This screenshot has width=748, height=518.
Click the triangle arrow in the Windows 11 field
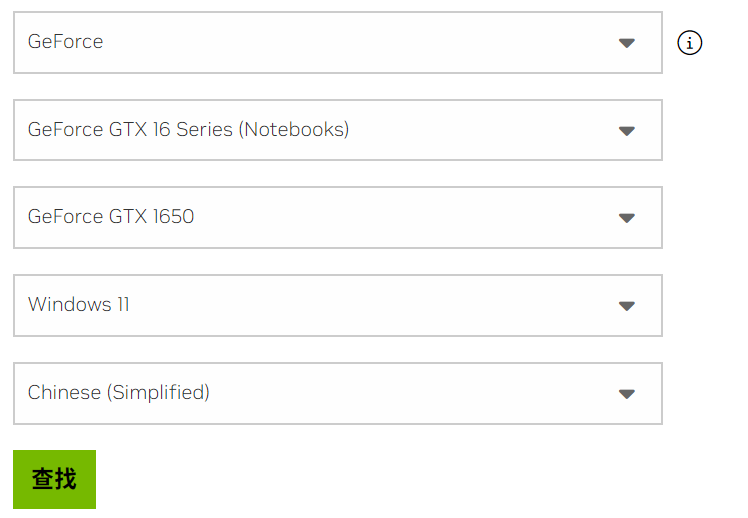(x=627, y=306)
